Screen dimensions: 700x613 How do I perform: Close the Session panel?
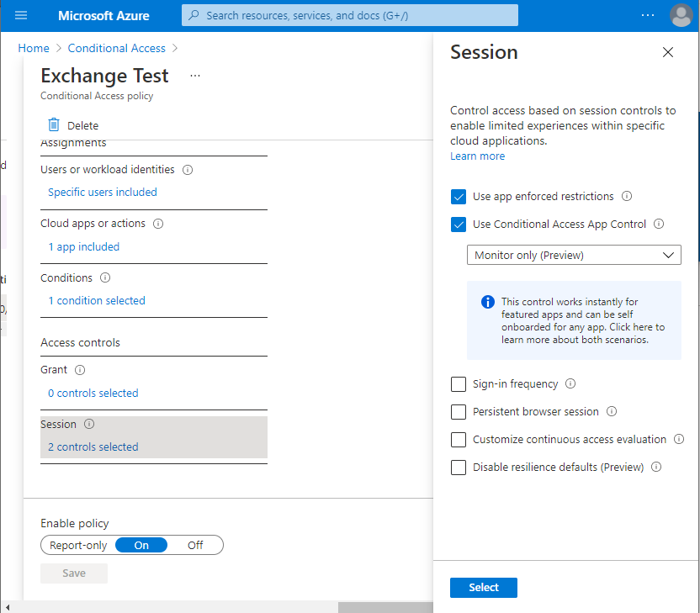[x=667, y=52]
